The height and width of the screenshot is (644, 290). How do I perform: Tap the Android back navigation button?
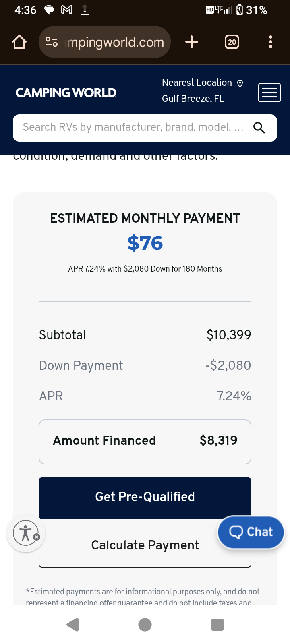(72, 625)
